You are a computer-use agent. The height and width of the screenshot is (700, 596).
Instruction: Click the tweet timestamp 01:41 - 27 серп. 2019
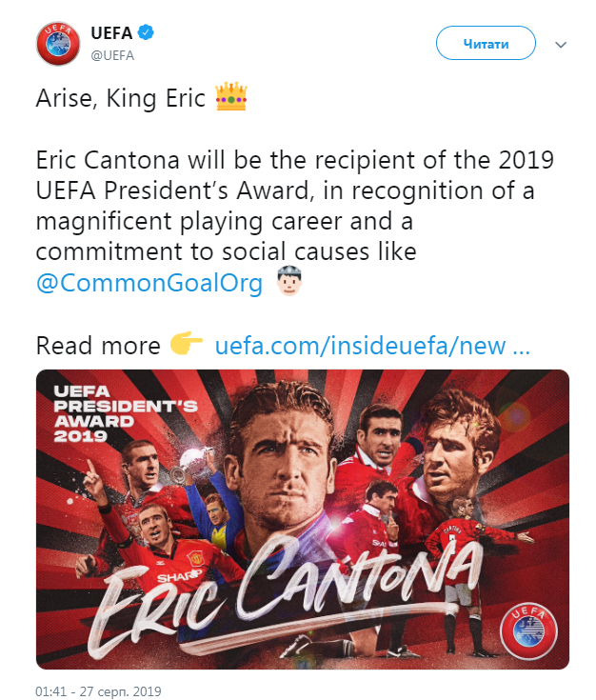coord(100,687)
